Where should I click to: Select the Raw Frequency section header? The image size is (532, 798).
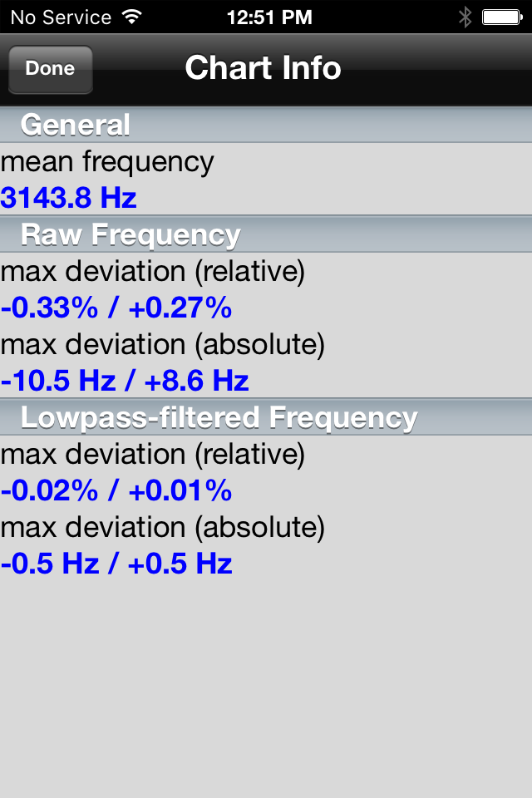[x=266, y=234]
